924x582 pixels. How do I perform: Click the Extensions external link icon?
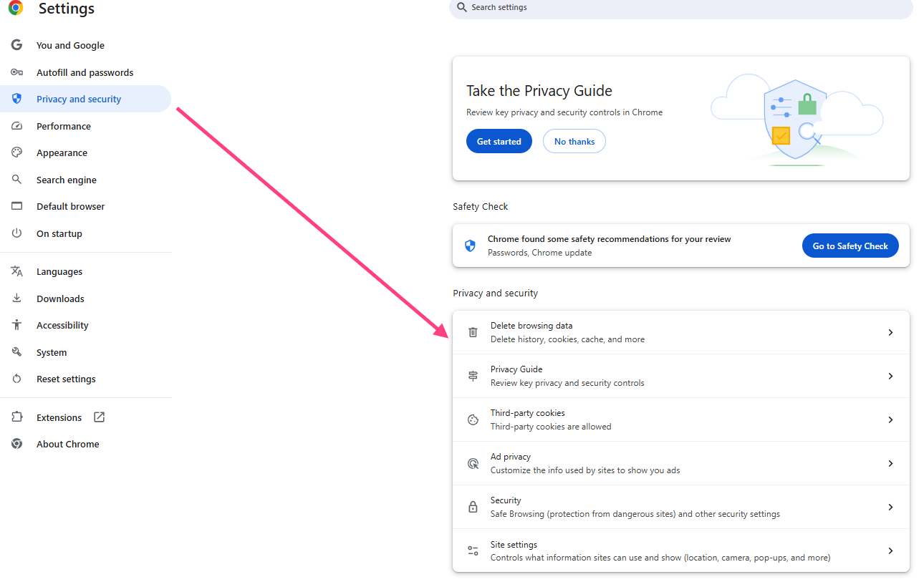pyautogui.click(x=100, y=417)
